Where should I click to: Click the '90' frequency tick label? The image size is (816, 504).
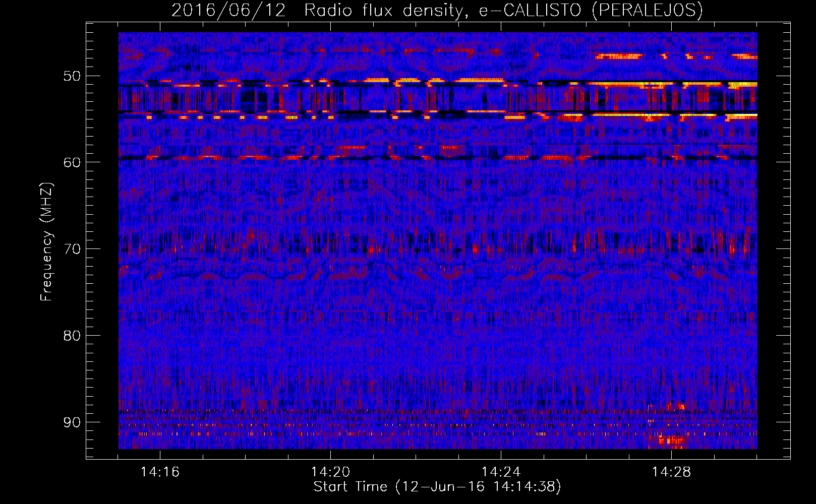pos(72,422)
